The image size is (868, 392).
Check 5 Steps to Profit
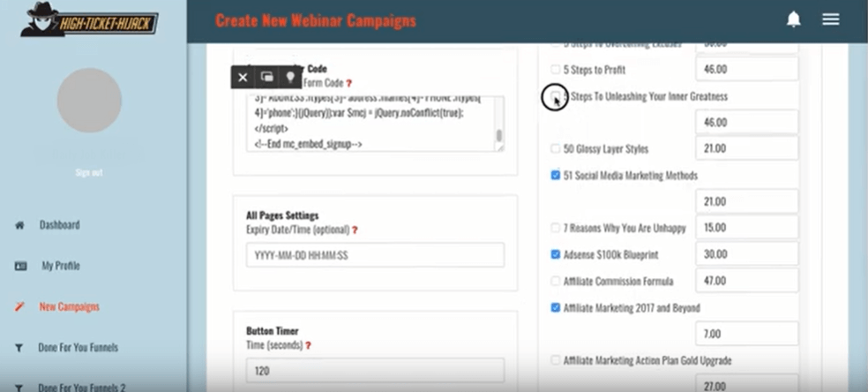tap(555, 70)
